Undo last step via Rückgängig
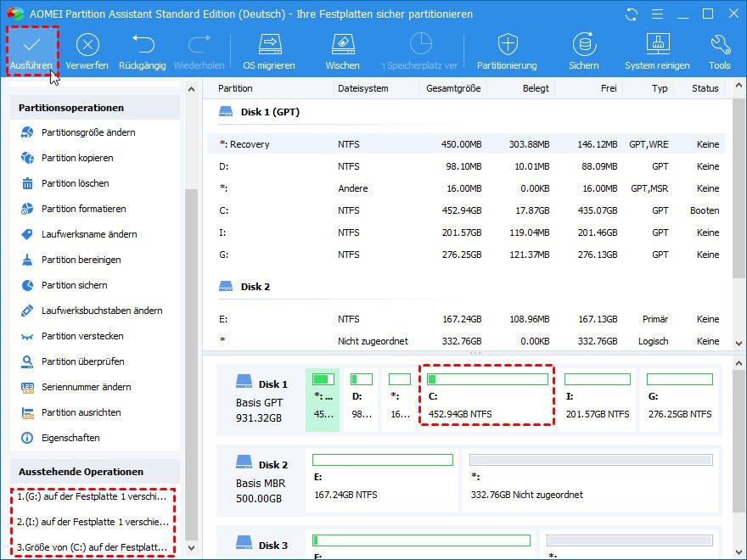The width and height of the screenshot is (747, 560). [143, 52]
